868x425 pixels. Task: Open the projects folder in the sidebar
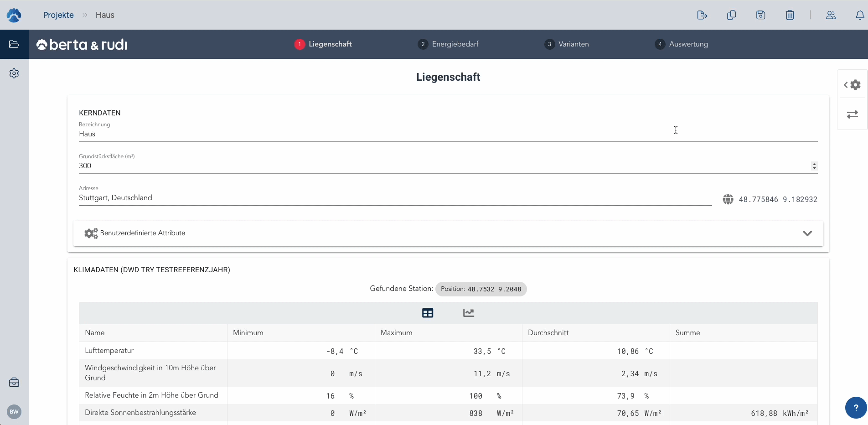click(x=14, y=44)
